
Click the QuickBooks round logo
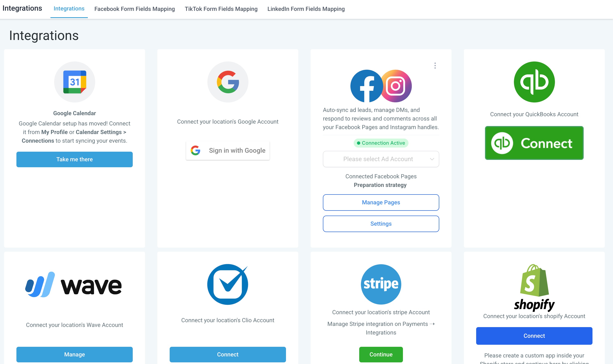(534, 82)
